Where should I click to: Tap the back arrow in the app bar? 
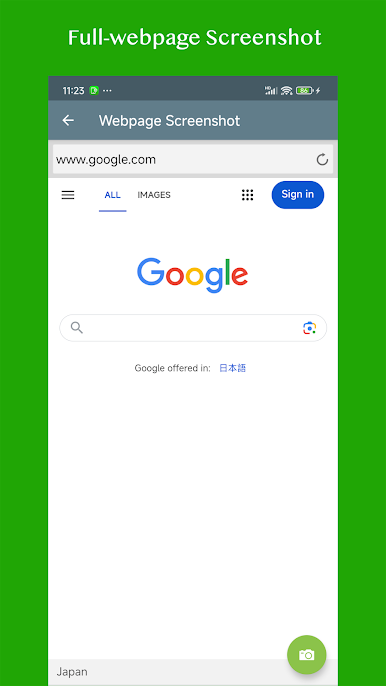tap(68, 120)
